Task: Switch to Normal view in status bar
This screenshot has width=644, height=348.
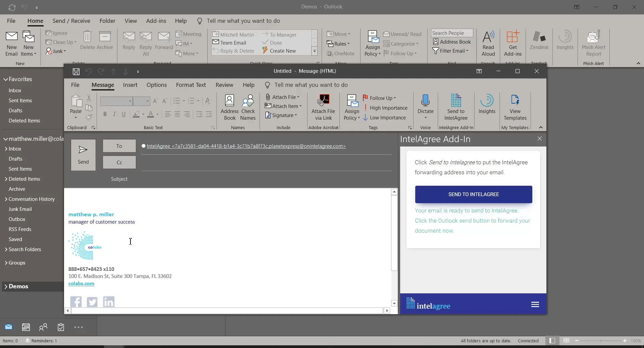Action: (552, 341)
